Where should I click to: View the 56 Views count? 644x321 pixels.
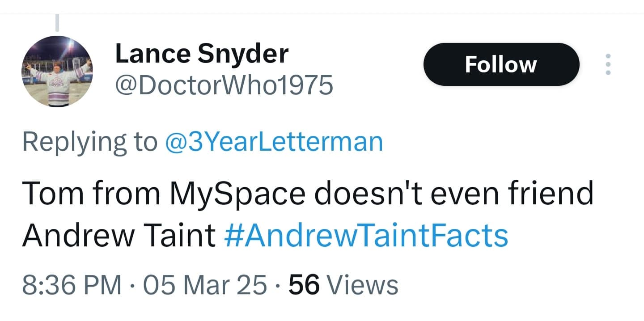pyautogui.click(x=343, y=285)
